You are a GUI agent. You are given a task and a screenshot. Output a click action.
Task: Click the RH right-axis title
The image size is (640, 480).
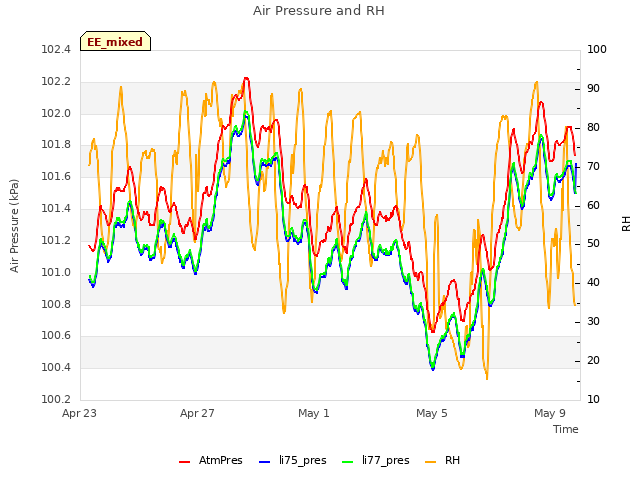pyautogui.click(x=626, y=224)
